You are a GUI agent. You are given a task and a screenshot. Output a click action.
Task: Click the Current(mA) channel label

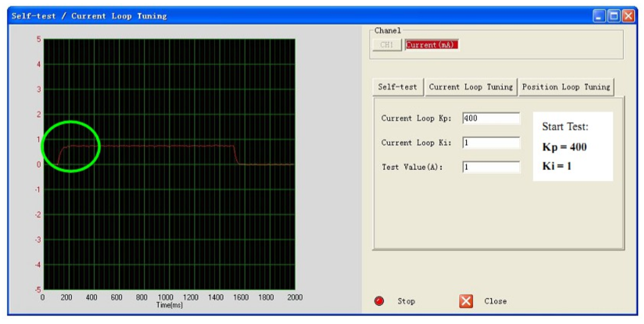432,45
